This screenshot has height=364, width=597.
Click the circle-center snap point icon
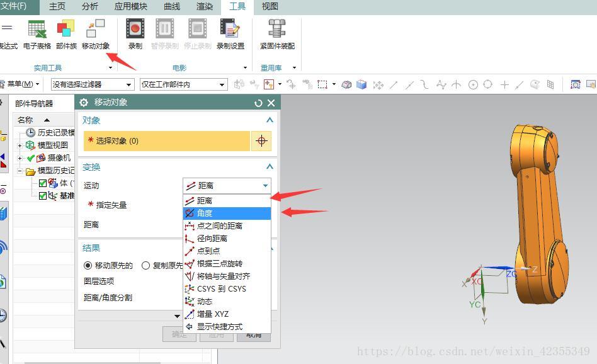[x=473, y=84]
